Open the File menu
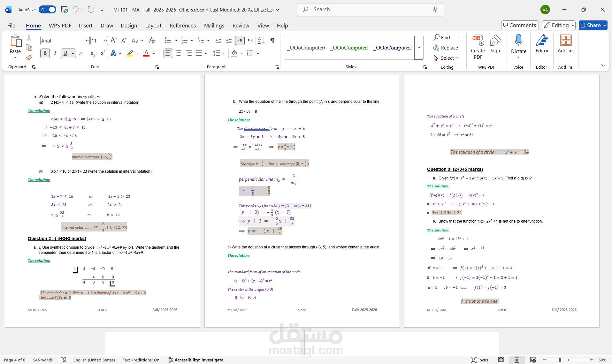612x364 pixels. (11, 26)
